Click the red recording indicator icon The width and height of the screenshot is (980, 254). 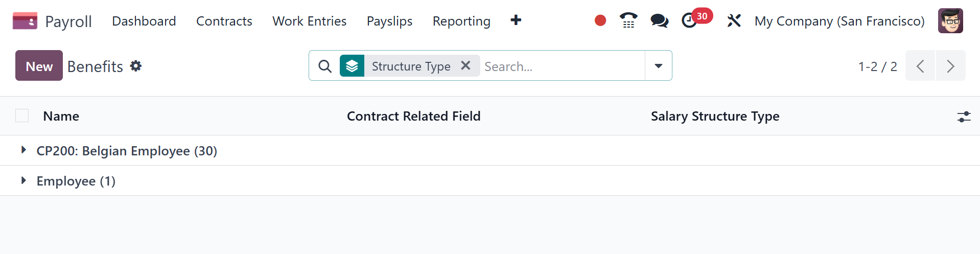[x=600, y=20]
